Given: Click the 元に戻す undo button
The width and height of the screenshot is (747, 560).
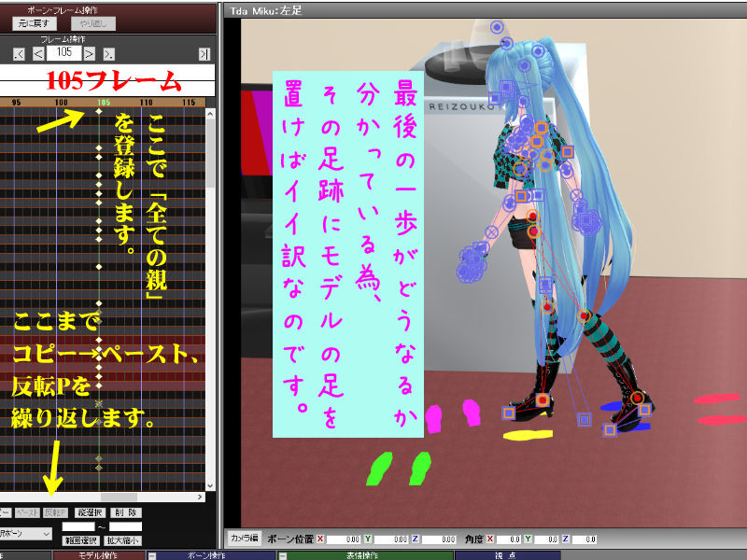Looking at the screenshot, I should pos(34,23).
